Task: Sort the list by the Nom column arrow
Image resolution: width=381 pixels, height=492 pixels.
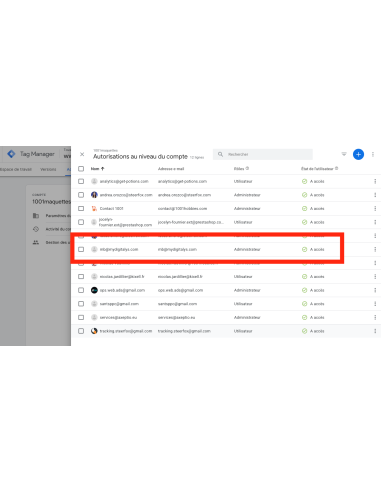Action: [x=103, y=169]
